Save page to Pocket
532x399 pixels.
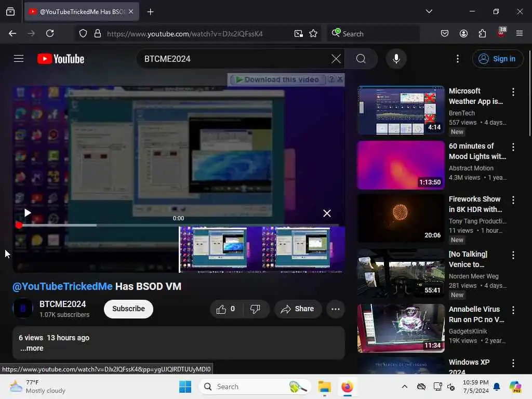445,33
